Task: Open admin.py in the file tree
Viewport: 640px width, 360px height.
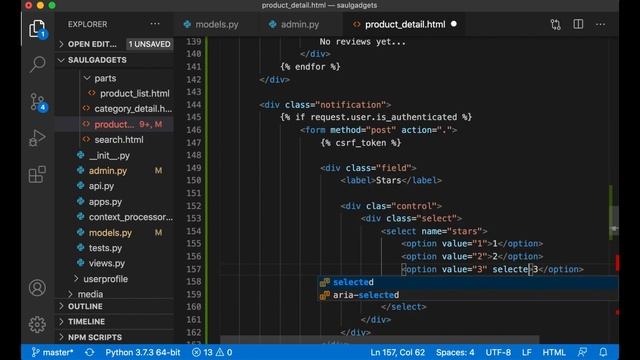Action: [108, 171]
